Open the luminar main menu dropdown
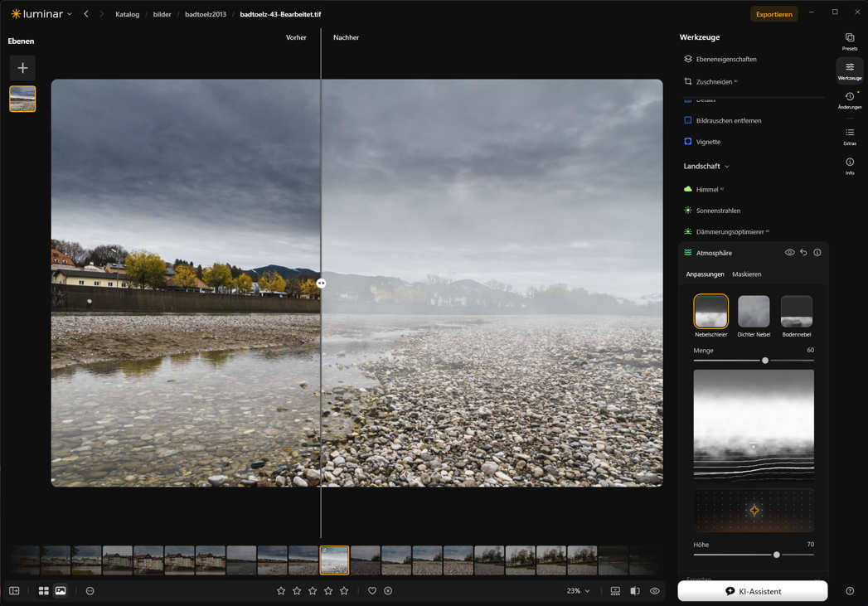This screenshot has height=606, width=868. tap(41, 14)
